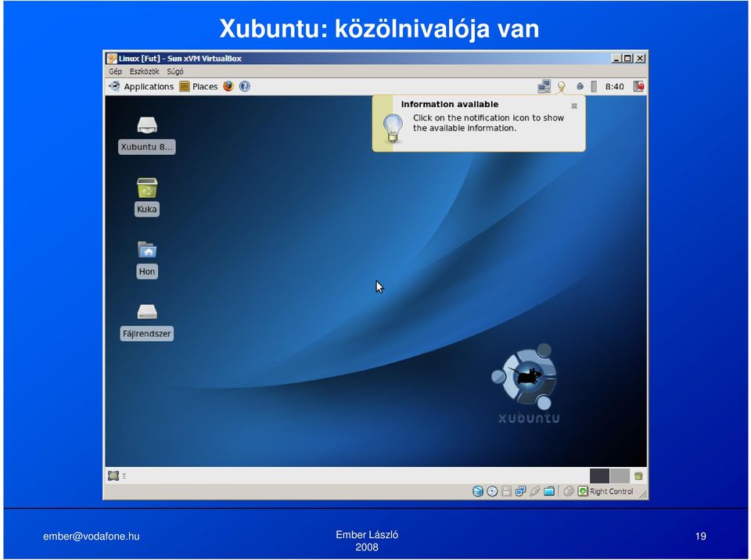Click the red logout icon in panel

(x=639, y=86)
